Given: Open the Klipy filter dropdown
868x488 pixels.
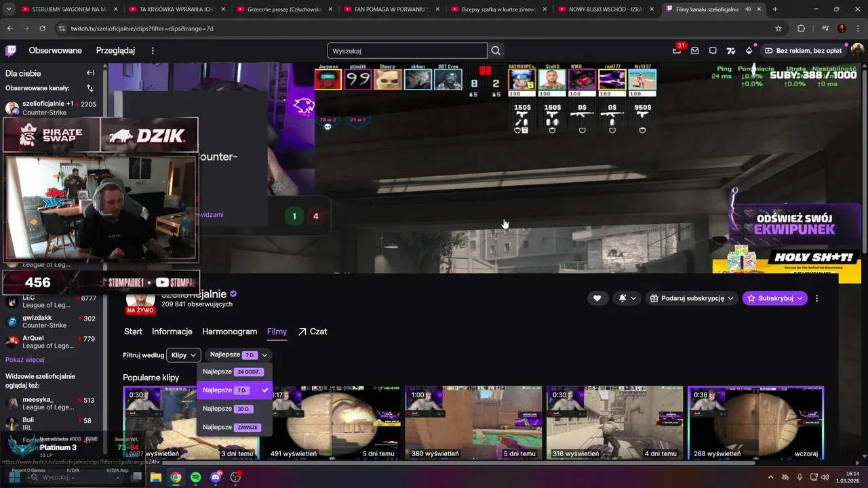Looking at the screenshot, I should tap(183, 355).
